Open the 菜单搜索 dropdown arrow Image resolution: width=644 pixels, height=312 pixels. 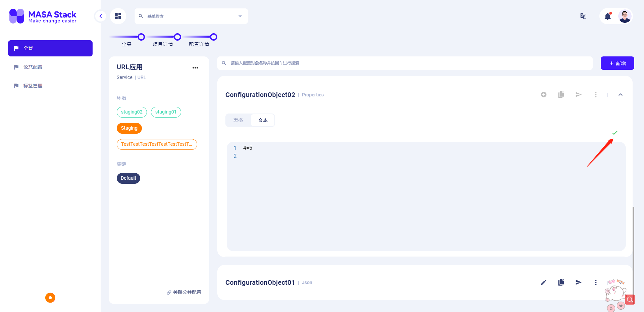coord(240,16)
